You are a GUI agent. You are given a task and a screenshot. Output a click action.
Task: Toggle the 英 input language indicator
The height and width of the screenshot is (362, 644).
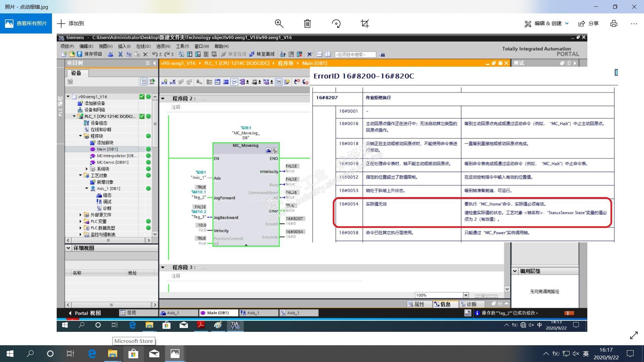[586, 354]
